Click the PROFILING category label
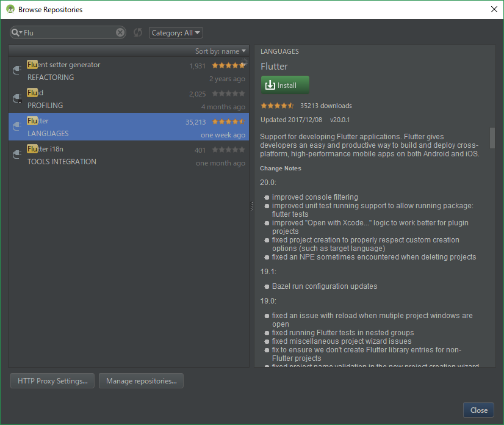 tap(45, 106)
